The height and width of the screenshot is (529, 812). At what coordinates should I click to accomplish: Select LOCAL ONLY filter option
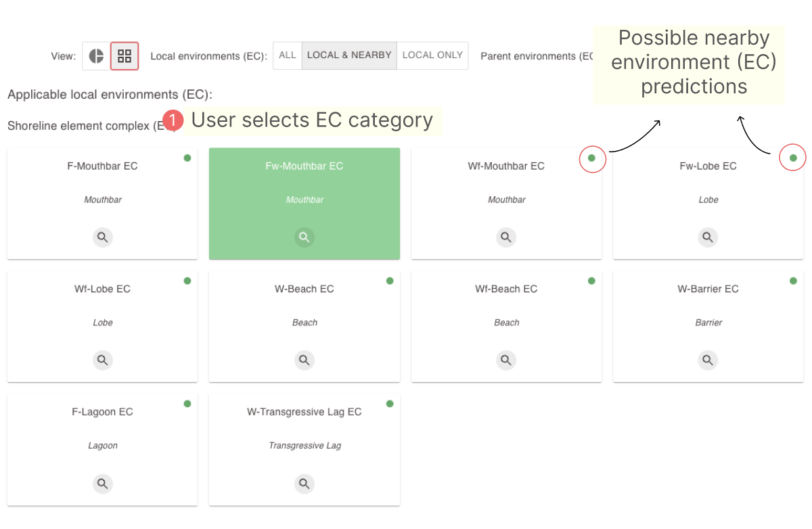point(432,55)
